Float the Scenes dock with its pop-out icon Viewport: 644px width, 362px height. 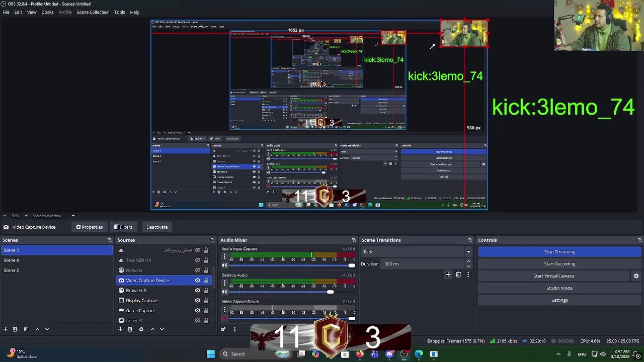(x=109, y=240)
